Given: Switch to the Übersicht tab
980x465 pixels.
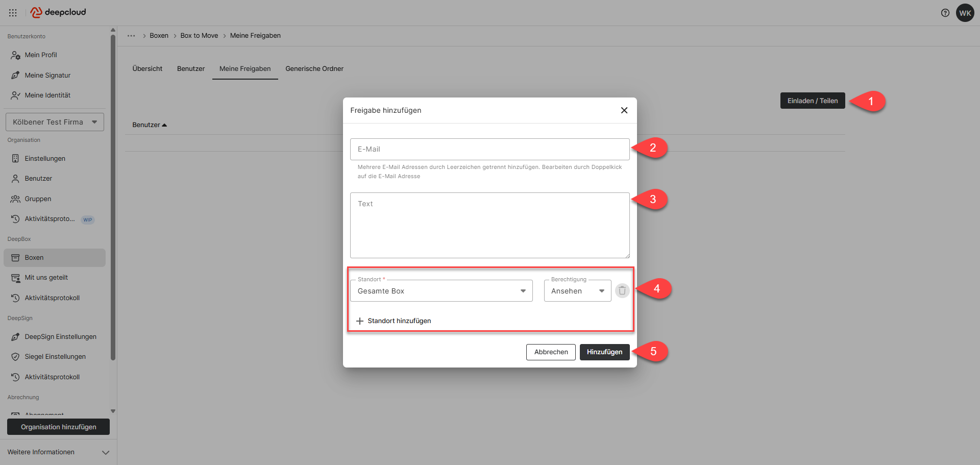Looking at the screenshot, I should 147,69.
